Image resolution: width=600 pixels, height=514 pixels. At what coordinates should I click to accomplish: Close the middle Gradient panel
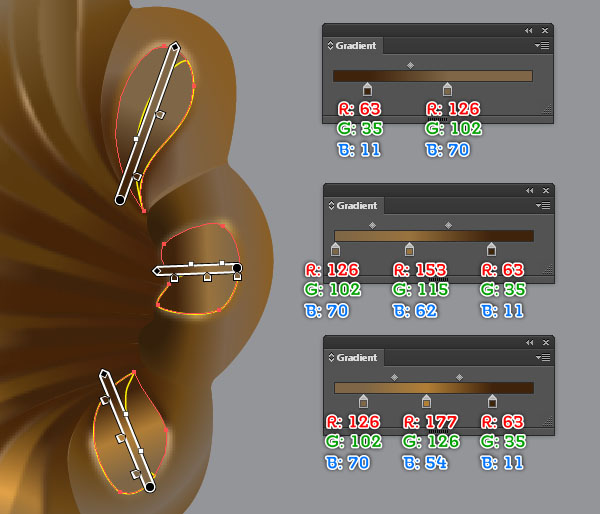(x=546, y=191)
